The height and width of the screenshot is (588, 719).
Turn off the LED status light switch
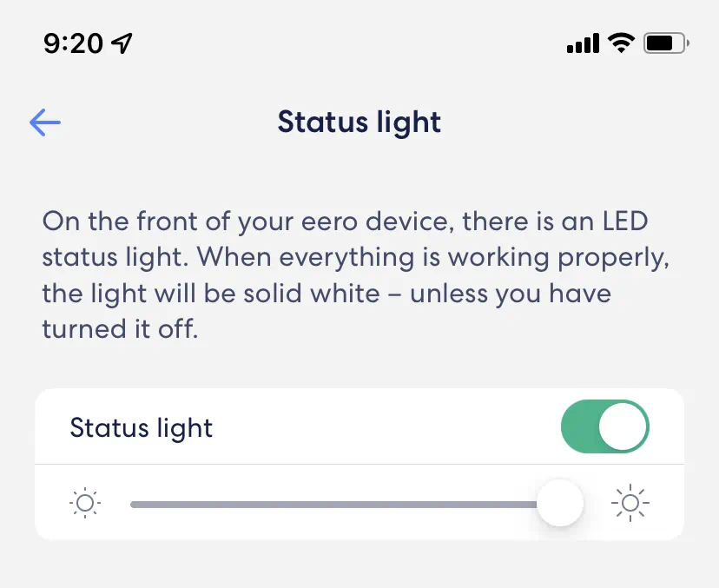605,426
